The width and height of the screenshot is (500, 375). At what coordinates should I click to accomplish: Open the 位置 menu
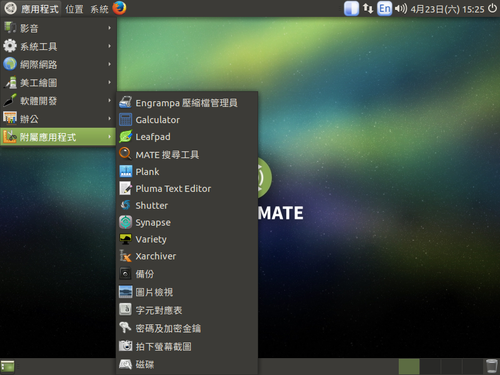(x=74, y=9)
